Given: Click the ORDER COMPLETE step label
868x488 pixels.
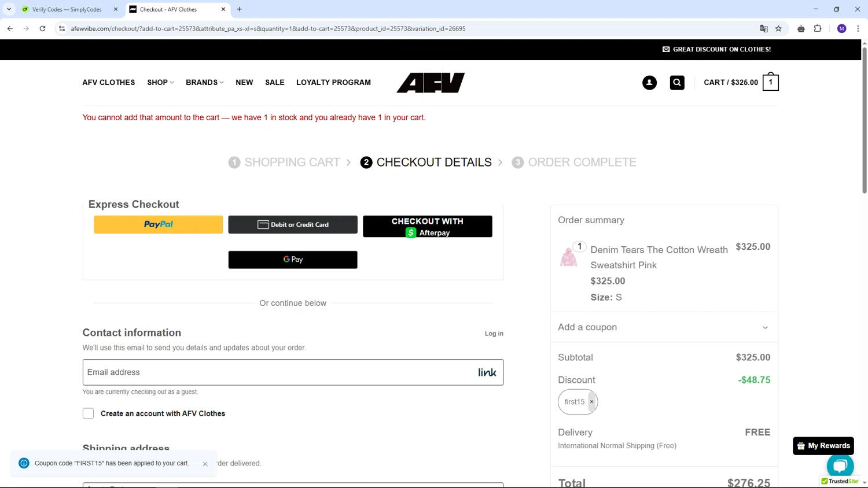Looking at the screenshot, I should point(582,162).
